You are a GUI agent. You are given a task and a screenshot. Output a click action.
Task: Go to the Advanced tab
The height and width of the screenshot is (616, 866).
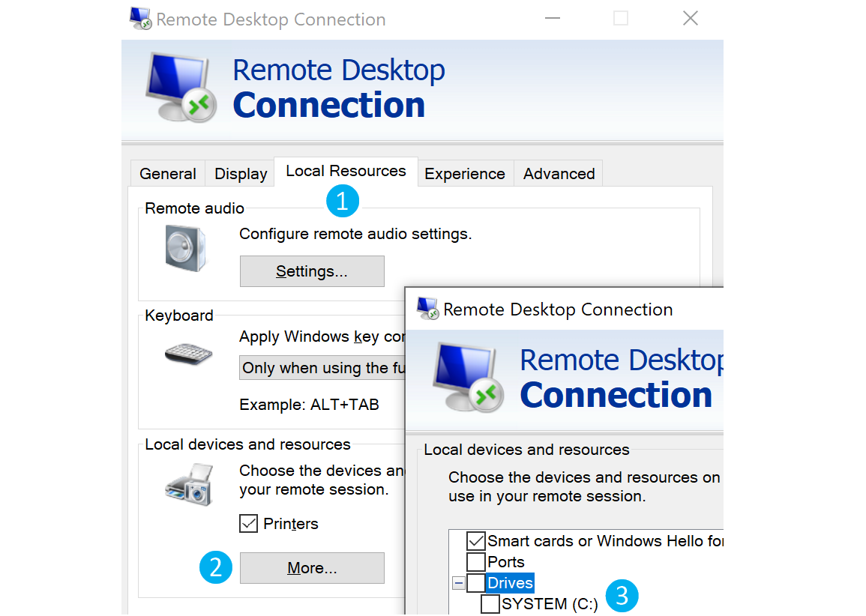point(559,173)
